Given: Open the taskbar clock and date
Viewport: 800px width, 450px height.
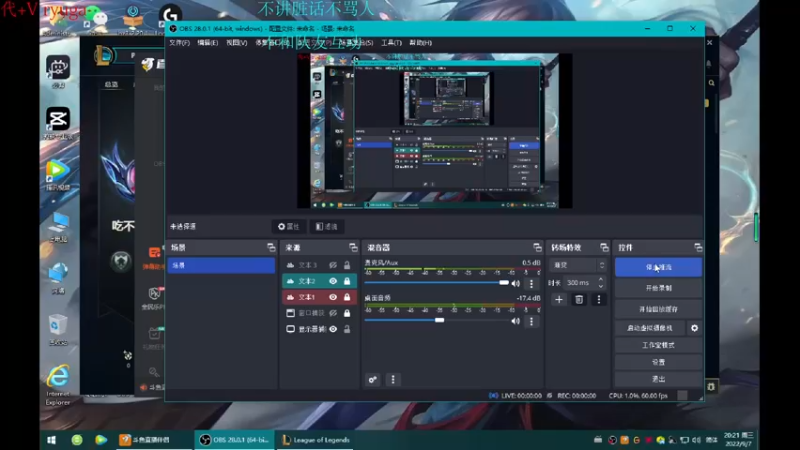Looking at the screenshot, I should tap(739, 440).
